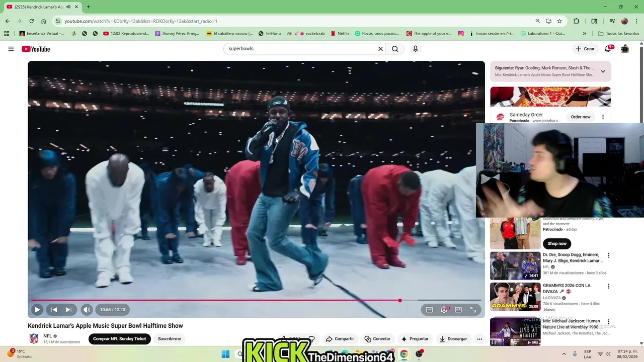The image size is (644, 362).
Task: Open options for Michael Jackson mix
Action: (608, 322)
